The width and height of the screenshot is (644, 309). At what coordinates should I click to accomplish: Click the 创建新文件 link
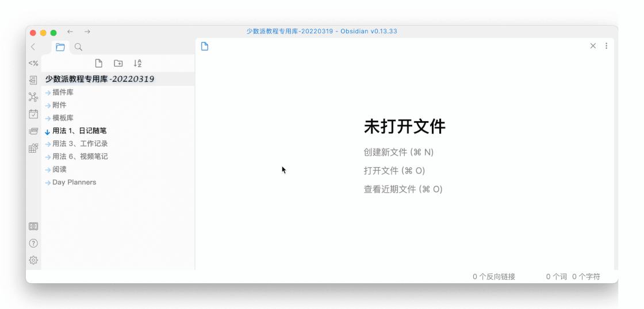pyautogui.click(x=398, y=152)
